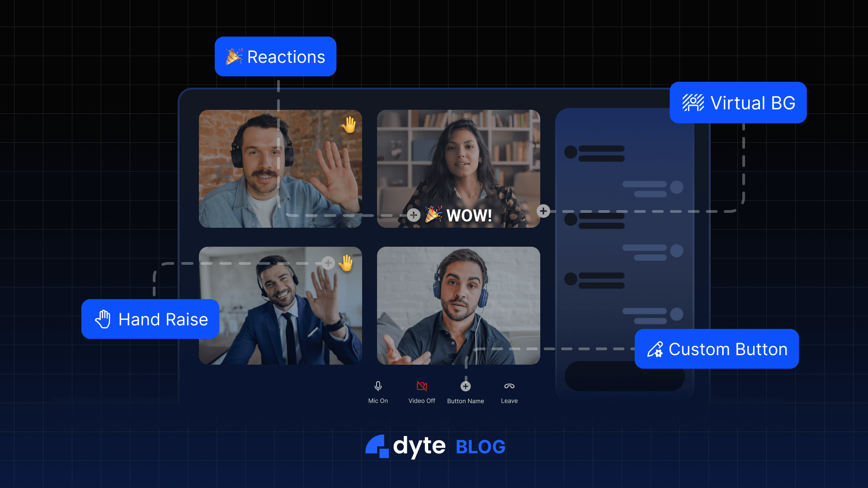Expand the plus control on the bottom-left video tile
The width and height of the screenshot is (868, 488).
tap(328, 263)
